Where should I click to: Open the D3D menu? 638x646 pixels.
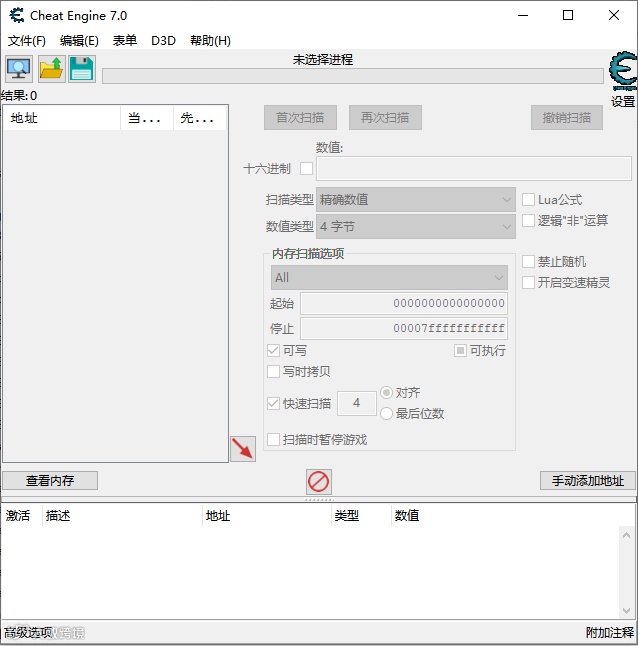tap(163, 41)
